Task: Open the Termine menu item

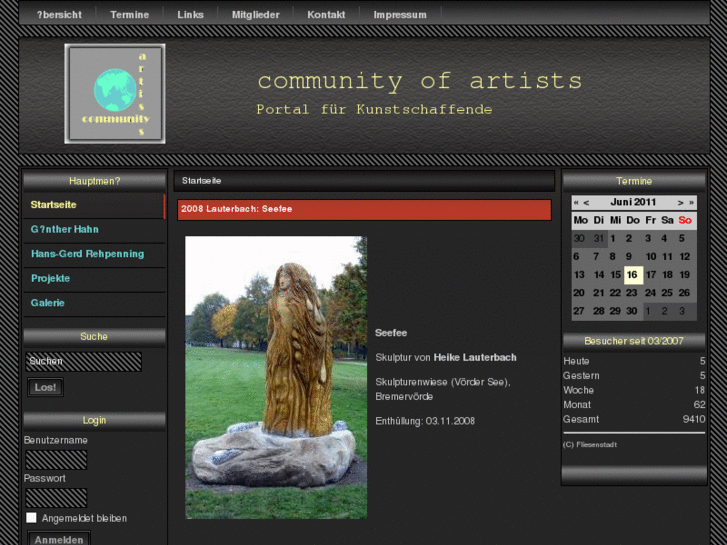Action: point(129,15)
